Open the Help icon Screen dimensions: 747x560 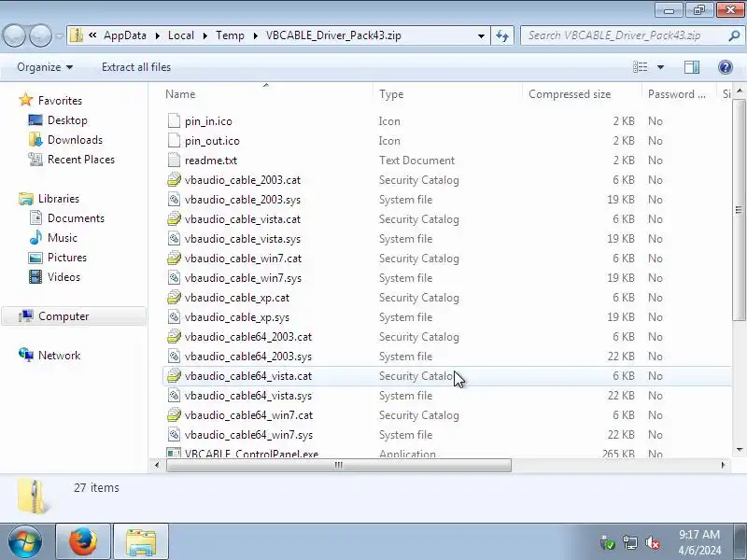pyautogui.click(x=726, y=67)
